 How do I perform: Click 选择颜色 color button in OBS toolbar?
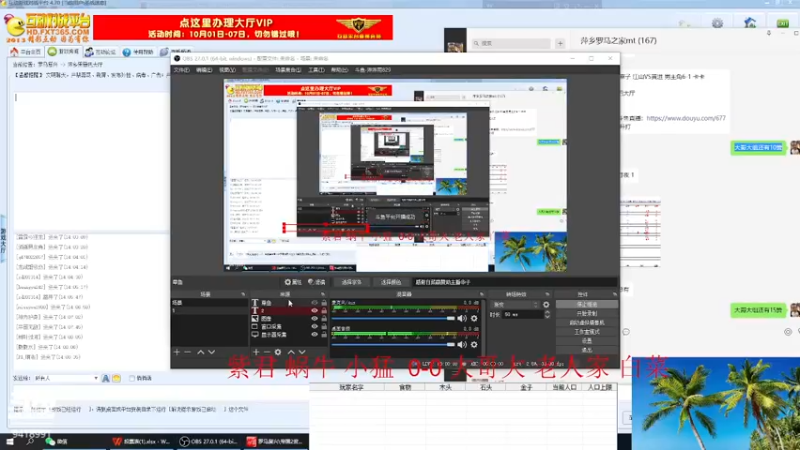click(x=391, y=282)
